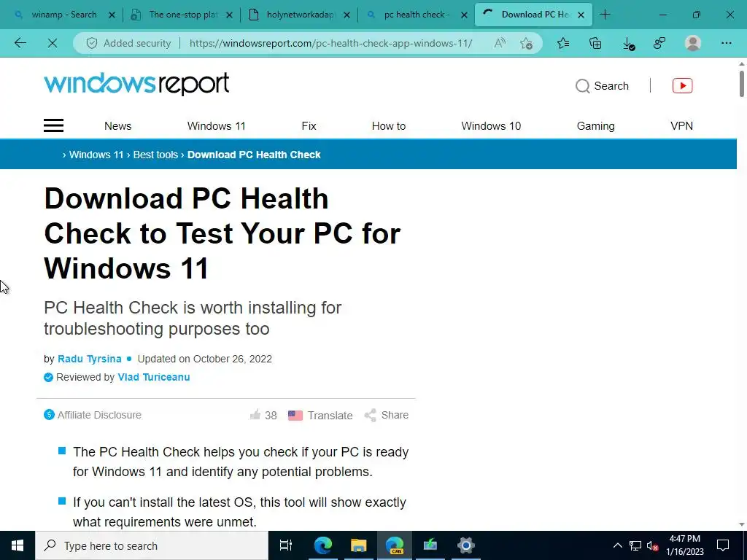Launch Microsoft Edge from the taskbar
The image size is (747, 560).
[323, 545]
